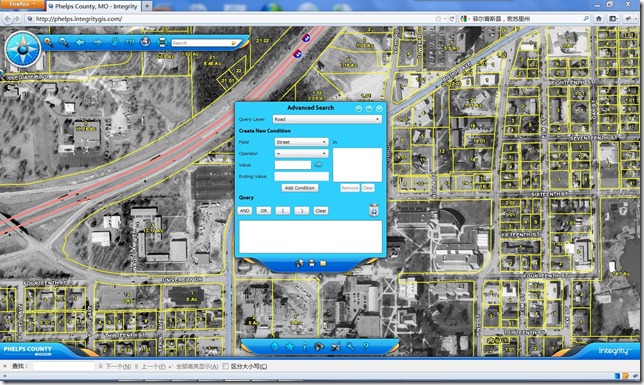
Task: Click the browser back arrow button
Action: (7, 19)
